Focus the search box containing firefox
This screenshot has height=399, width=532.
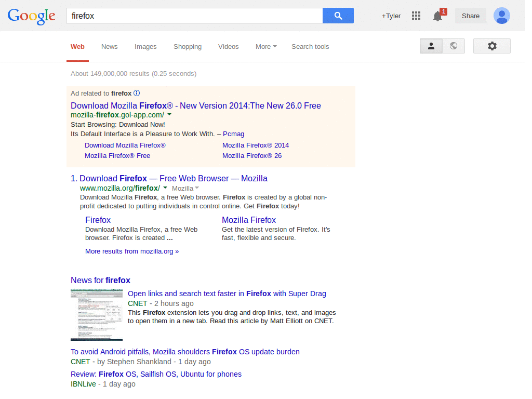coord(194,16)
